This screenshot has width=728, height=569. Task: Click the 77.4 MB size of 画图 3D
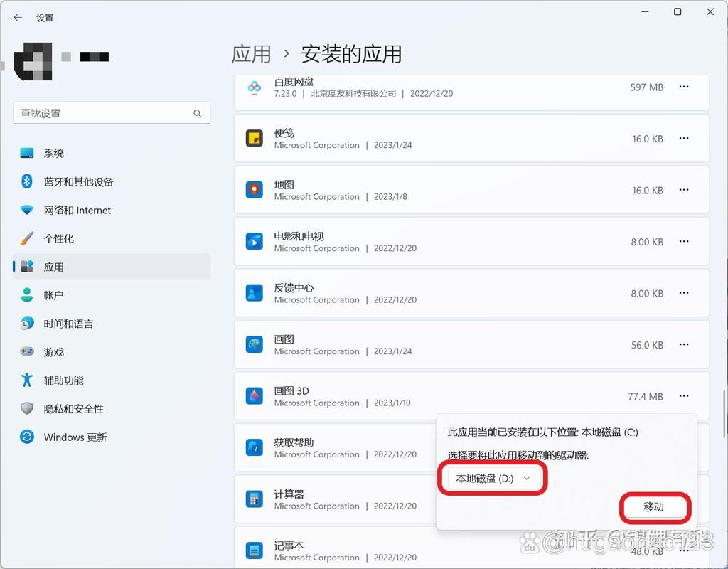pos(646,397)
